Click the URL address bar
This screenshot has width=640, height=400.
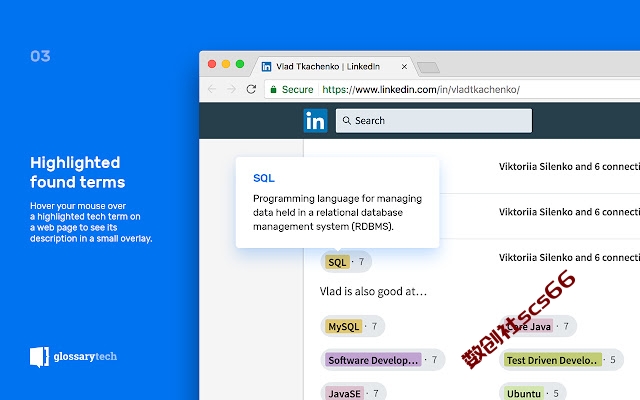[x=453, y=89]
